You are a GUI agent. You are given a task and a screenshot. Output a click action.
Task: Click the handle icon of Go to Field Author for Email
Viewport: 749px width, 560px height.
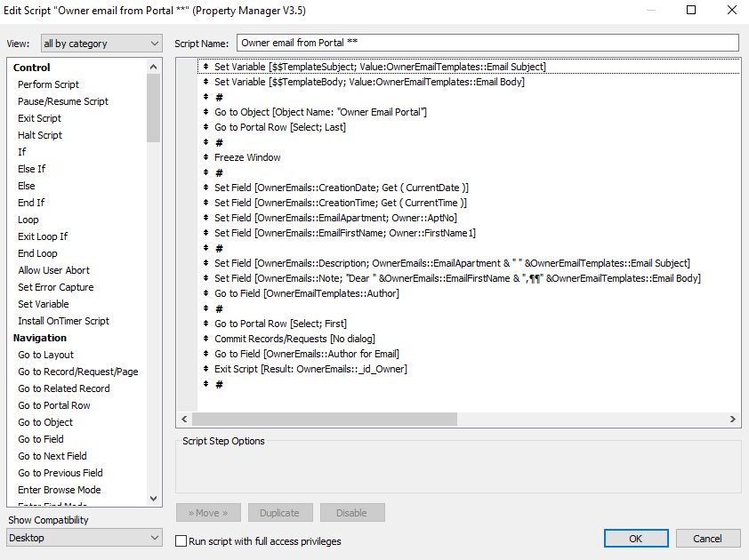click(205, 354)
